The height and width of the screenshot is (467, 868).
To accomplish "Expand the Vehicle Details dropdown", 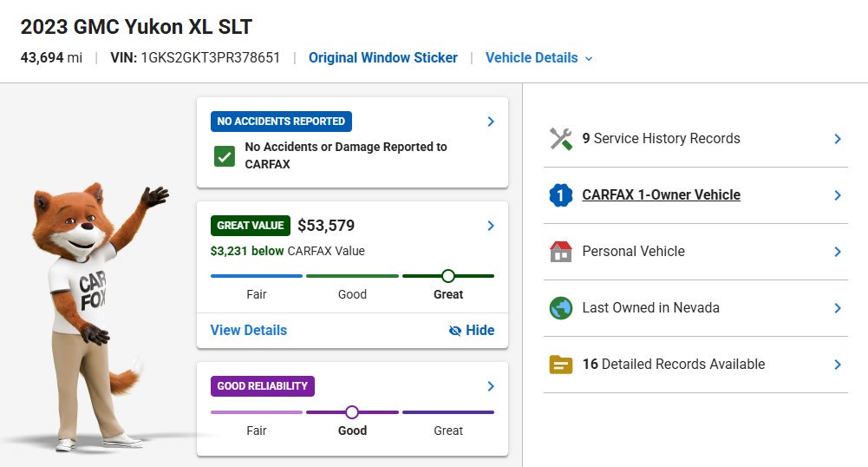I will [538, 57].
